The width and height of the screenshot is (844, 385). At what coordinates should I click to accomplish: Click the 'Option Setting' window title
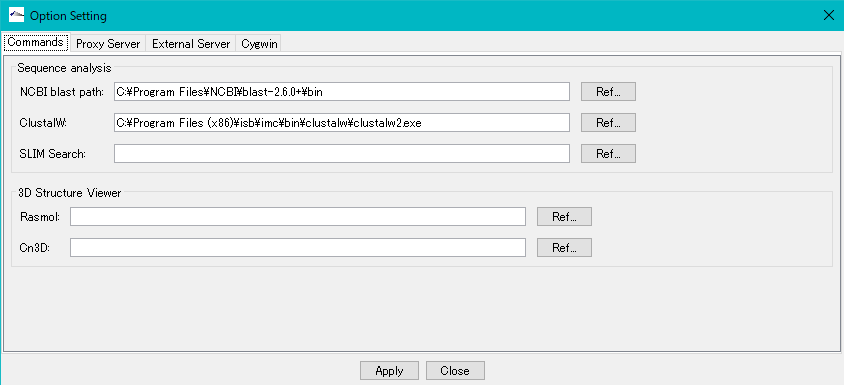coord(68,16)
